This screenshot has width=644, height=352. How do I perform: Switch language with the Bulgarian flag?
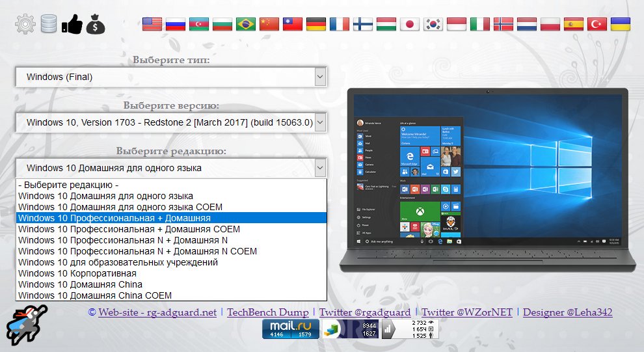222,24
